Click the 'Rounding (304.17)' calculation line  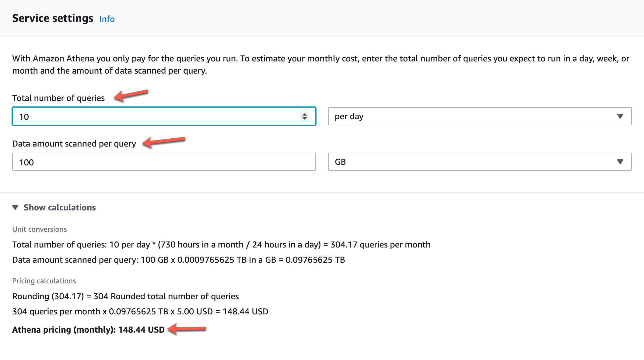pyautogui.click(x=125, y=296)
